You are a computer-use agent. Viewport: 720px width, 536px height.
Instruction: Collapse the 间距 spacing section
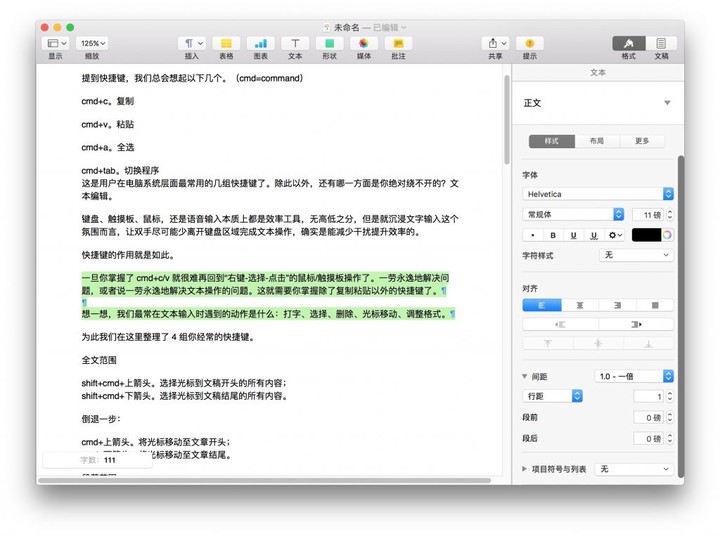pos(524,376)
